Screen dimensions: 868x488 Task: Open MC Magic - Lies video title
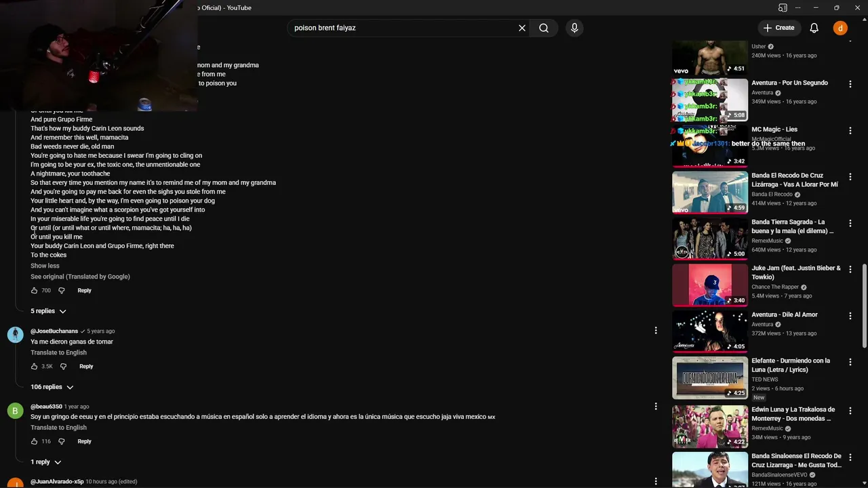pyautogui.click(x=774, y=129)
